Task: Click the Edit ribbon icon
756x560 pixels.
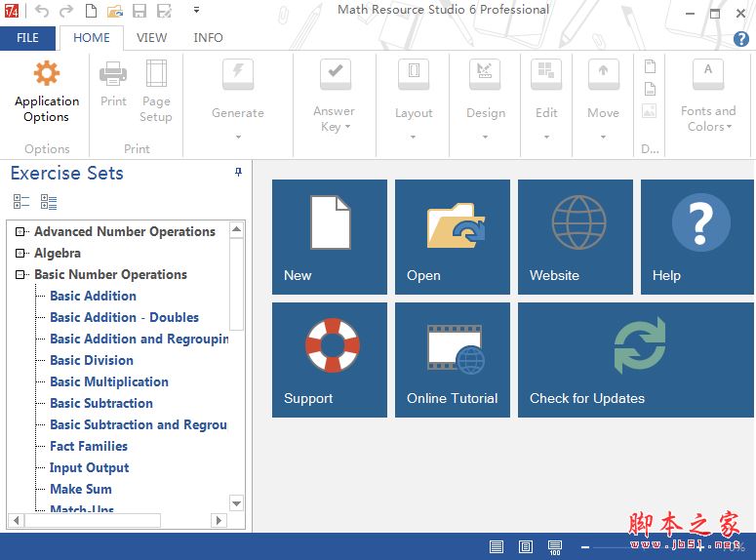Action: [x=546, y=75]
